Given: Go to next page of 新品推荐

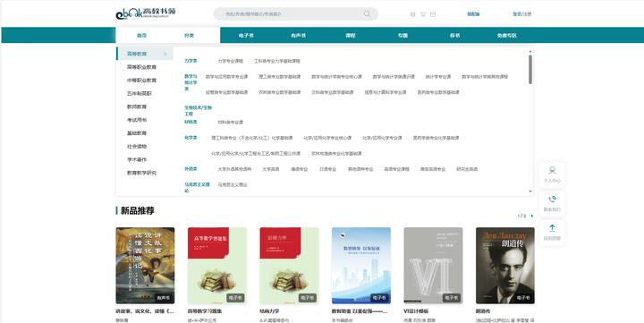Looking at the screenshot, I should [x=532, y=216].
